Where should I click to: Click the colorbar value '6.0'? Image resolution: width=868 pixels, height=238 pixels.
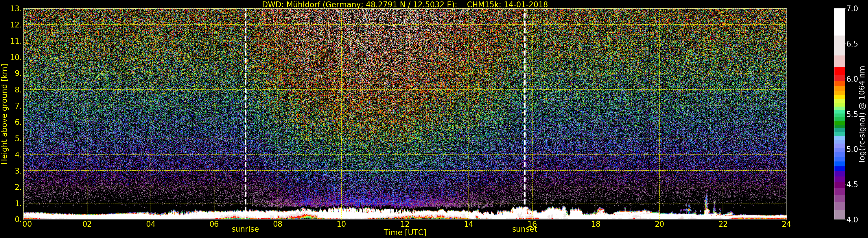click(x=852, y=79)
